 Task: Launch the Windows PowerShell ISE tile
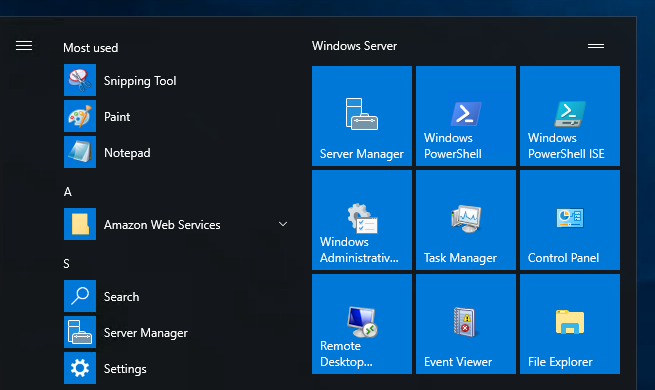click(x=570, y=116)
